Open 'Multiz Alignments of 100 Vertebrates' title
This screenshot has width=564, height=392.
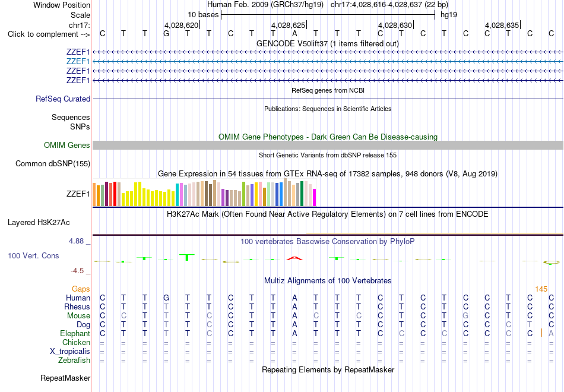click(328, 281)
